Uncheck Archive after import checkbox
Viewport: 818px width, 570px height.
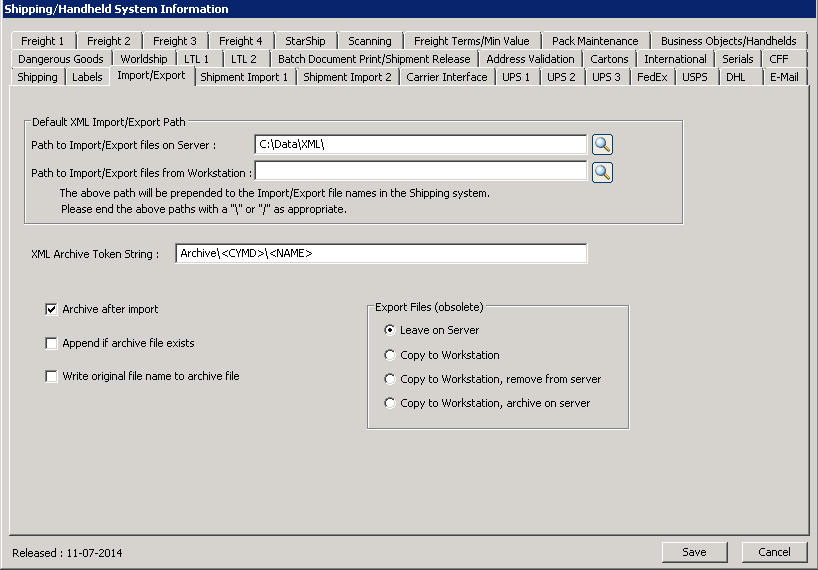tap(52, 310)
